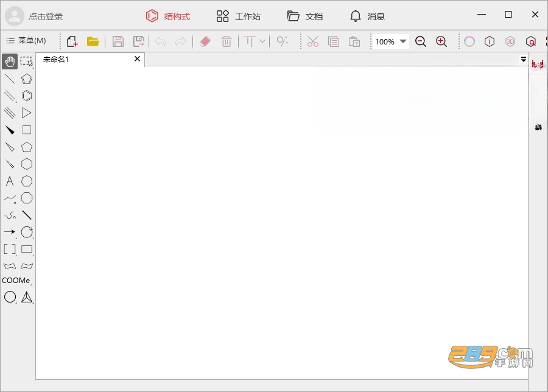Paste from clipboard
Viewport: 548px width, 392px height.
coord(354,41)
